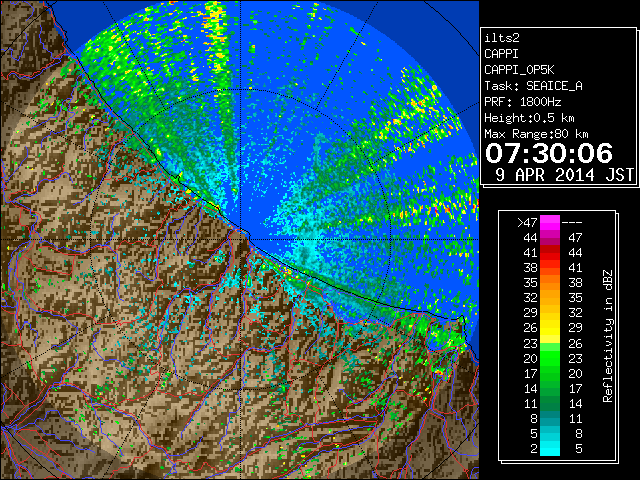Click the ">47" legend label
640x480 pixels.
(527, 222)
